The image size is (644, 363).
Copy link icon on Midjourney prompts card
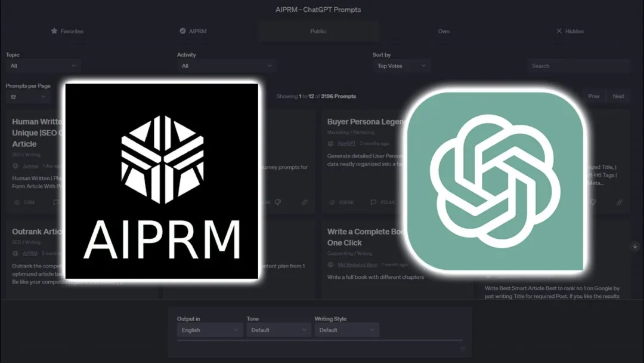[304, 202]
